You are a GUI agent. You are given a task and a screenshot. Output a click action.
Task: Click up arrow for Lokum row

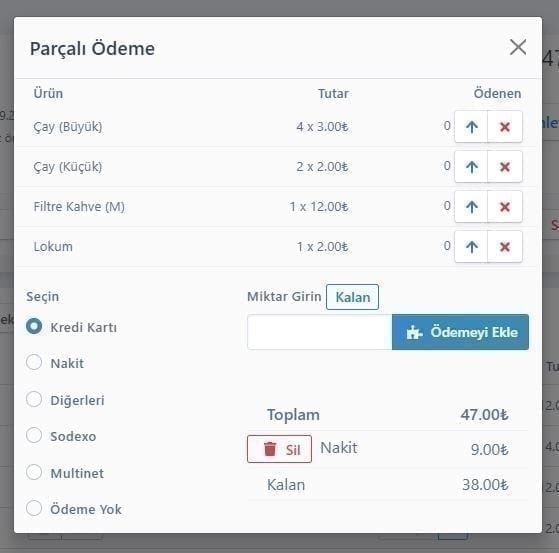[x=471, y=246]
